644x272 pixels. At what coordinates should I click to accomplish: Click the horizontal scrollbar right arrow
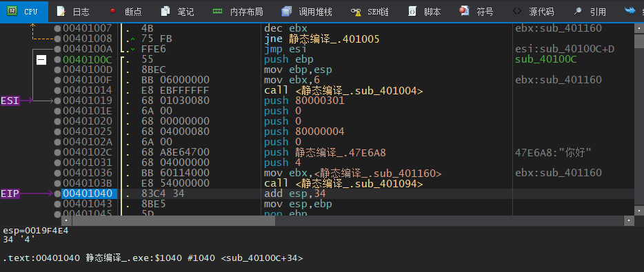pos(629,221)
